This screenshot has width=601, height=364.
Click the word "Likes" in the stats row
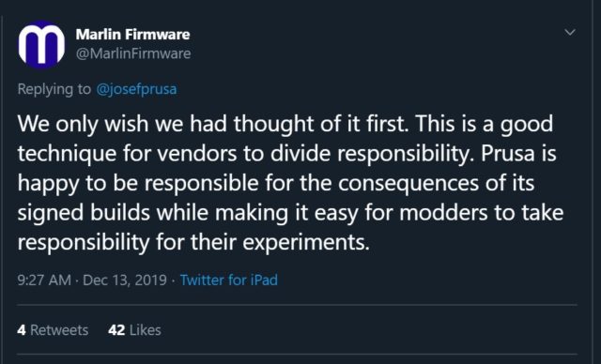pyautogui.click(x=146, y=330)
